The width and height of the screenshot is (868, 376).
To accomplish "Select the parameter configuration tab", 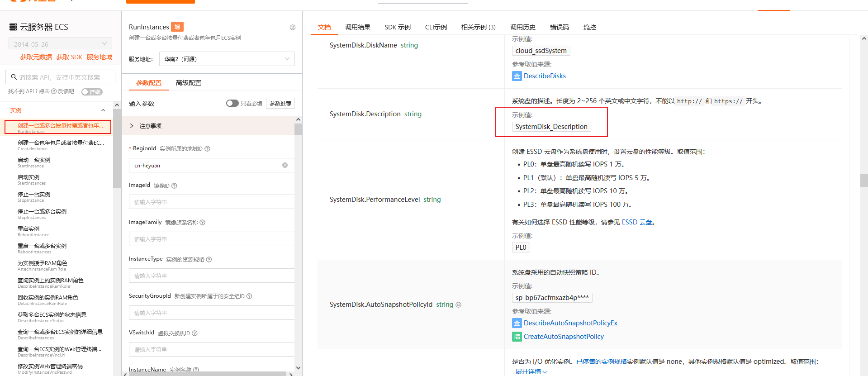I will point(149,83).
